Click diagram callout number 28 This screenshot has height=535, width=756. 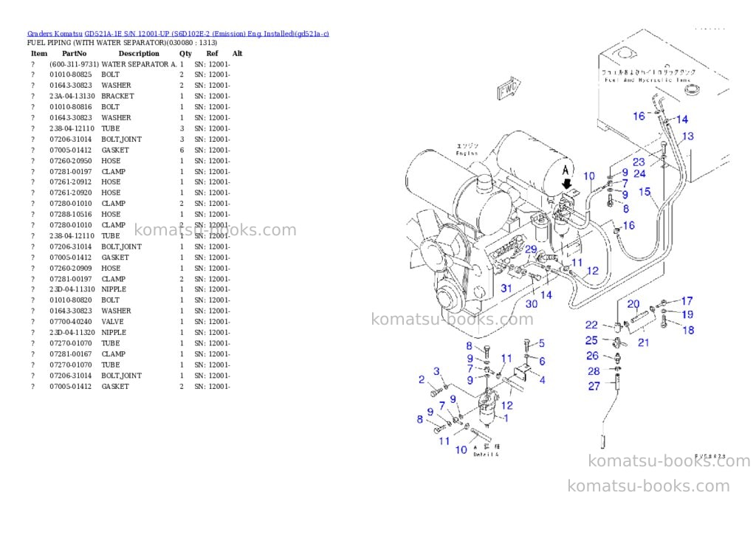tap(594, 371)
